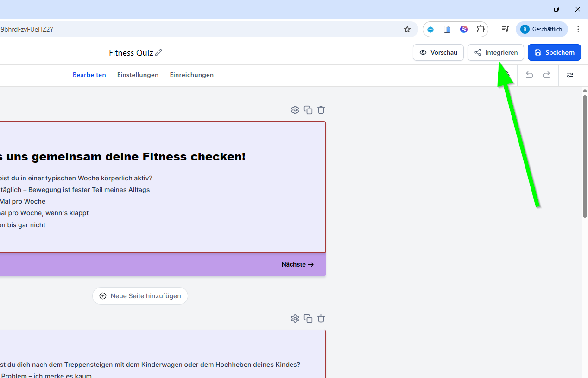This screenshot has height=378, width=588.
Task: Open the blue round robot extension icon
Action: coord(430,29)
